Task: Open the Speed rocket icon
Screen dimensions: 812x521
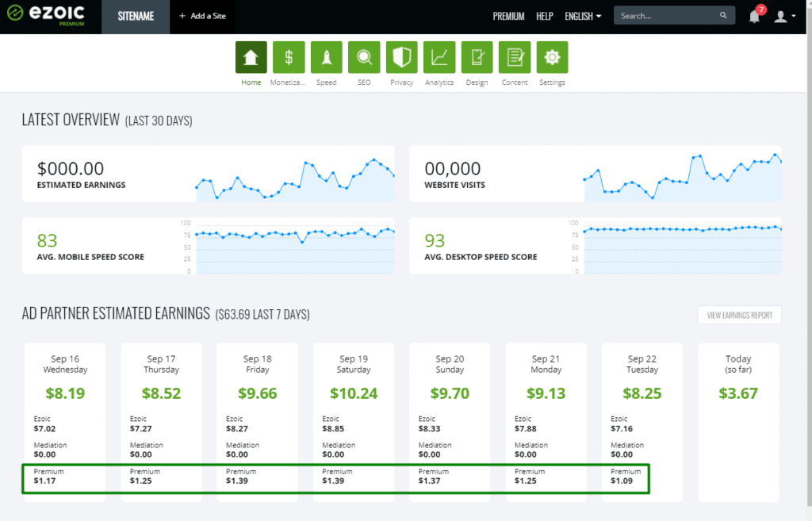Action: [326, 57]
